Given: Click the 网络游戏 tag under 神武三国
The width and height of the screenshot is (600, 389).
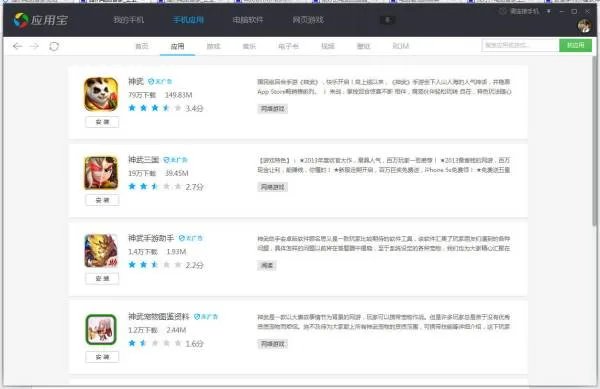Looking at the screenshot, I should pos(272,187).
